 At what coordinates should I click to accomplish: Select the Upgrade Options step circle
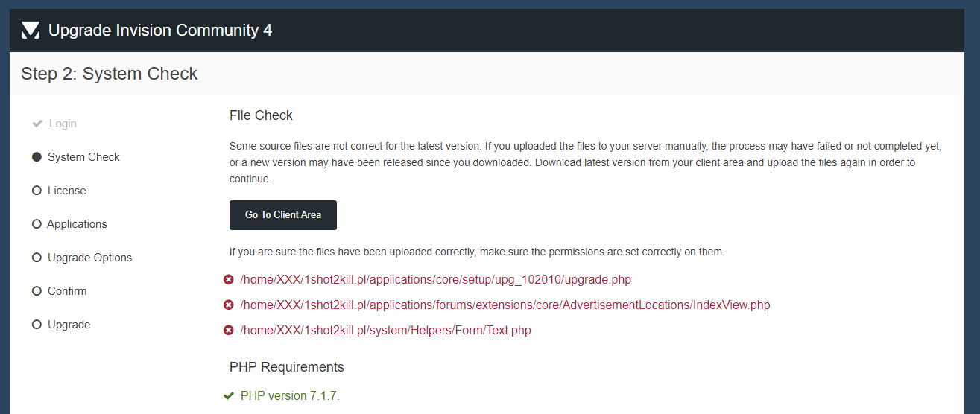pyautogui.click(x=37, y=258)
